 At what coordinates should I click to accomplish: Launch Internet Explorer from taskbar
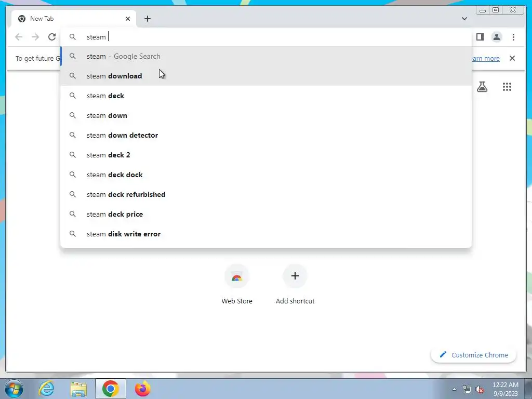(x=46, y=389)
